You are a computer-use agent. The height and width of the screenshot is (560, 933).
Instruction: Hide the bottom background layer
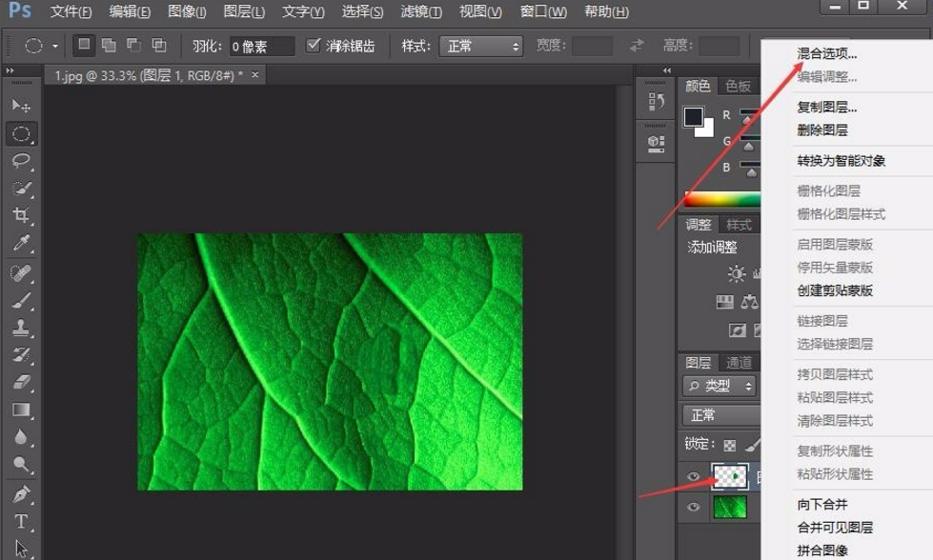click(694, 508)
